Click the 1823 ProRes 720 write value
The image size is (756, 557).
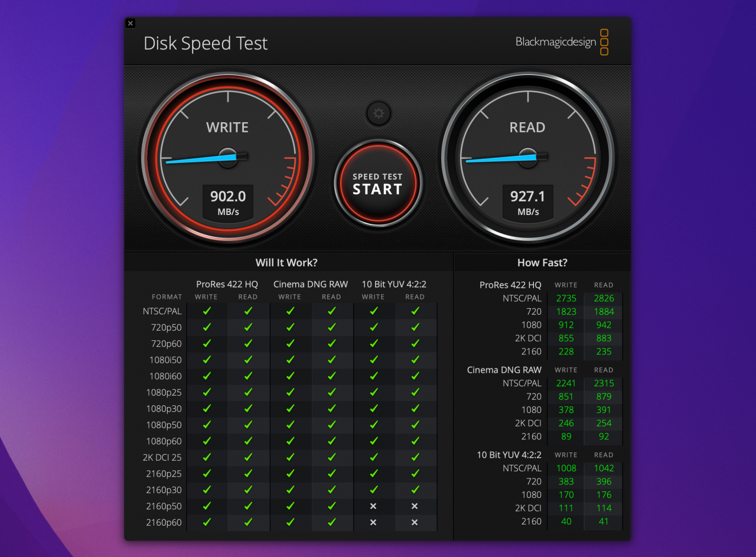click(x=566, y=311)
